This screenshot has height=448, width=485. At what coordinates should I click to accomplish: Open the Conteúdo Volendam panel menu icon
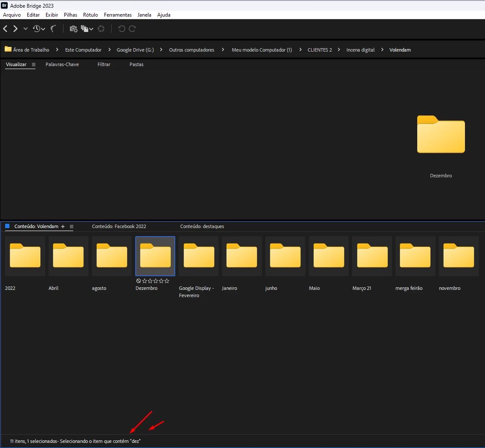click(x=72, y=227)
